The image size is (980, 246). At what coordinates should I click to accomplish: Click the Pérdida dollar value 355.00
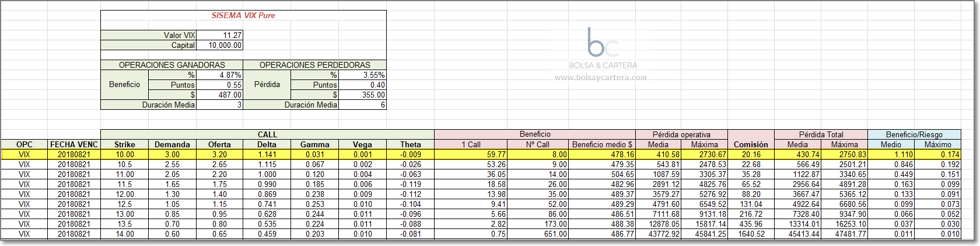362,95
